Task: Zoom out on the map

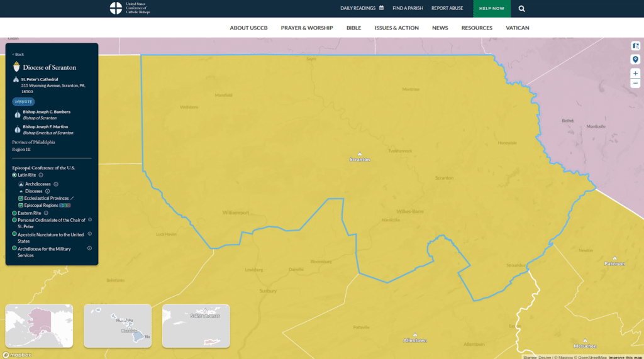Action: point(635,83)
